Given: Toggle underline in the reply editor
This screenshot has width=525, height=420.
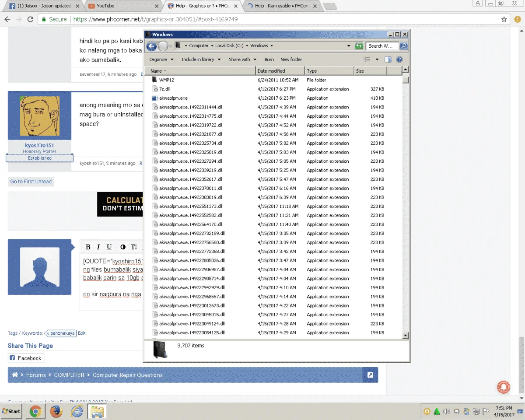Looking at the screenshot, I should coord(109,247).
